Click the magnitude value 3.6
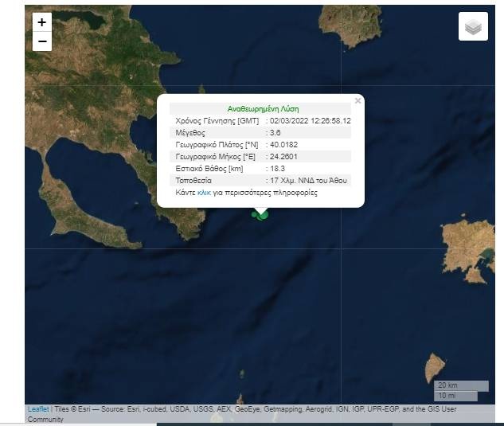The image size is (504, 426). 276,132
